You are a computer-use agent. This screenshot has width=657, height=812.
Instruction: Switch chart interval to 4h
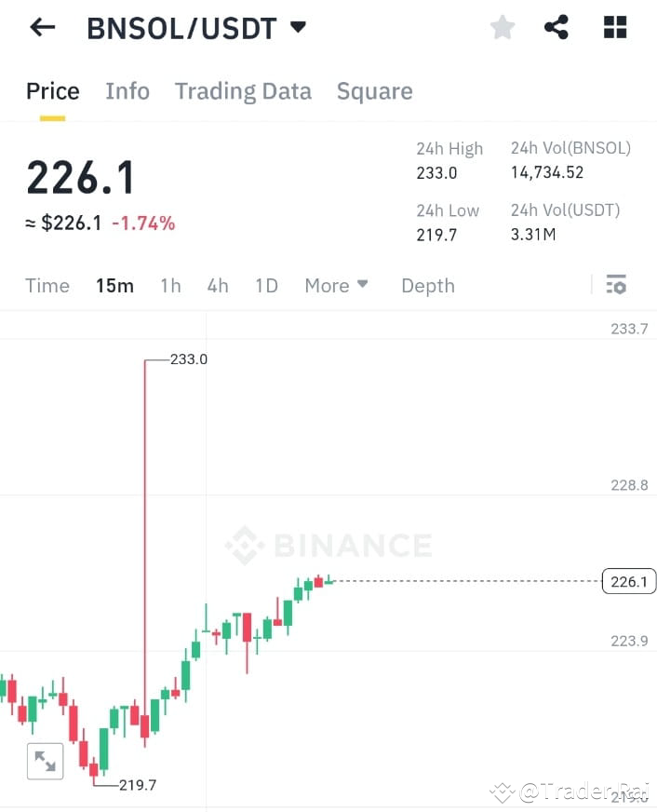[x=218, y=286]
